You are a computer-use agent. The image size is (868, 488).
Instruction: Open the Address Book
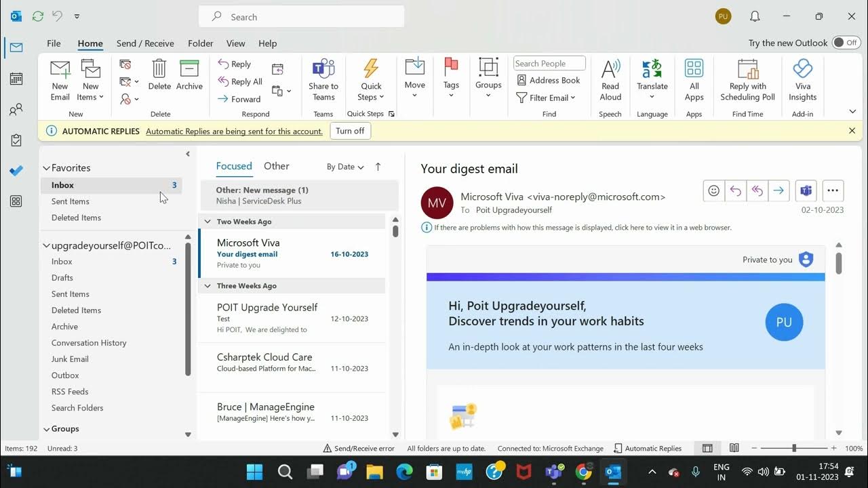tap(549, 80)
